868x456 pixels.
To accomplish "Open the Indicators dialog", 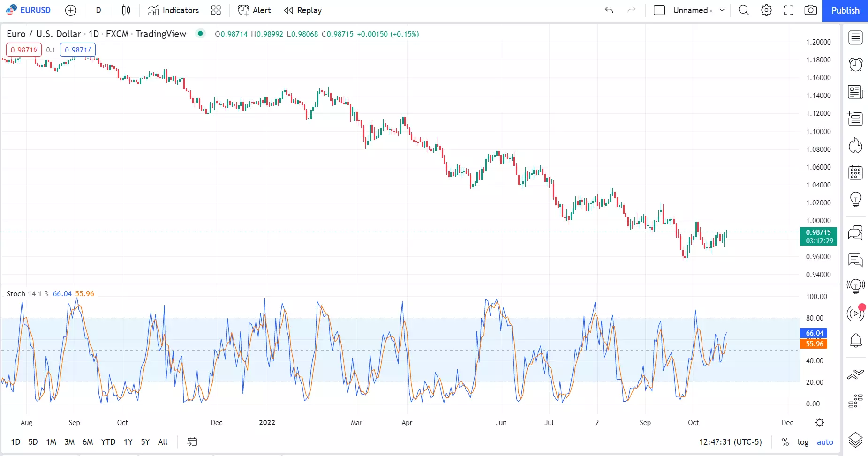I will (174, 10).
